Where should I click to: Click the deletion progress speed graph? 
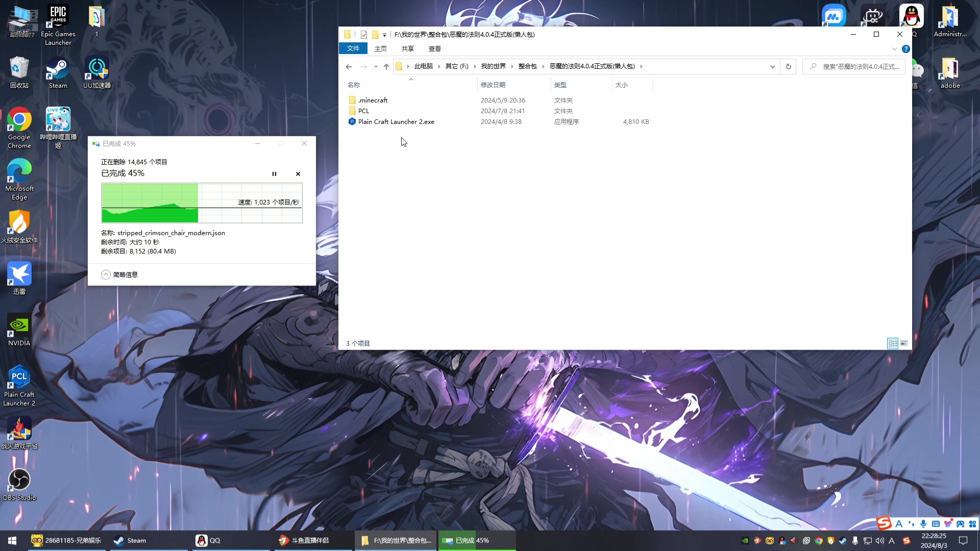coord(202,203)
